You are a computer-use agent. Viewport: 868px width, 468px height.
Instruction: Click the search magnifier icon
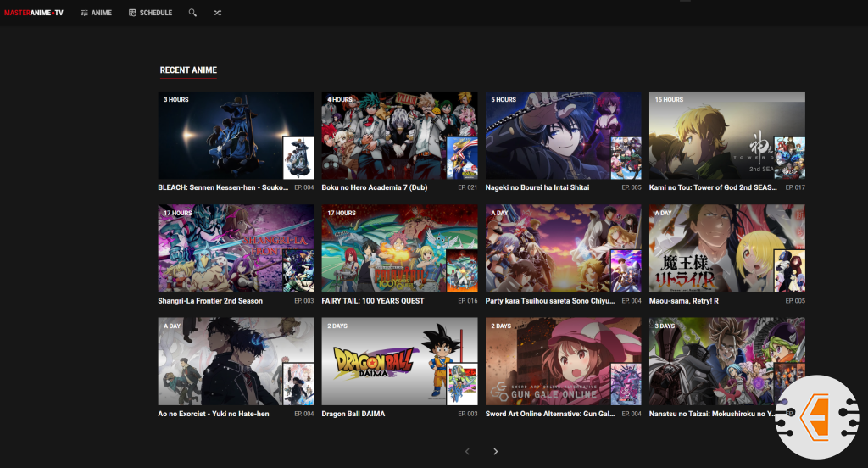coord(193,13)
